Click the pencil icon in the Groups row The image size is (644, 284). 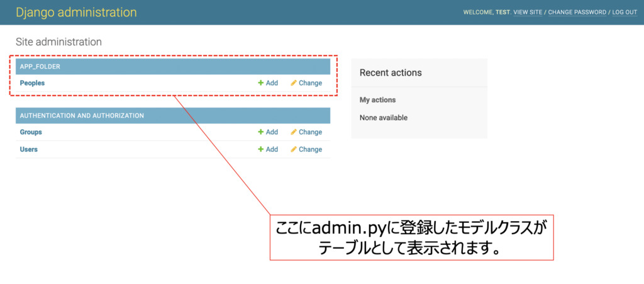pos(294,132)
